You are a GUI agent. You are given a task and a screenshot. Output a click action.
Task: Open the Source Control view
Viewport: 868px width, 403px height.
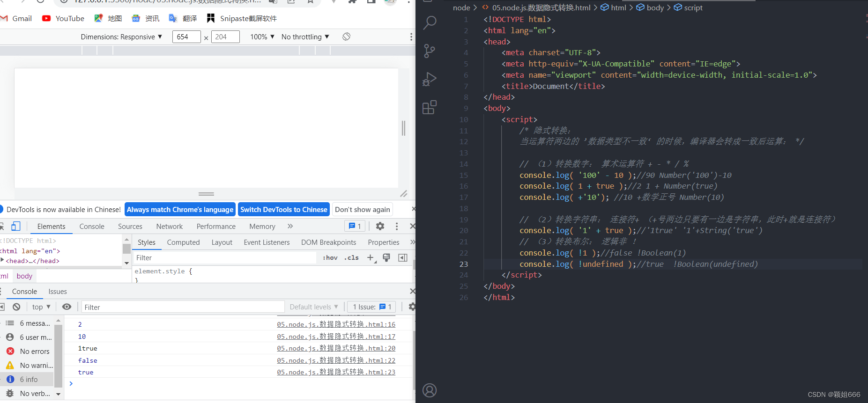point(430,51)
